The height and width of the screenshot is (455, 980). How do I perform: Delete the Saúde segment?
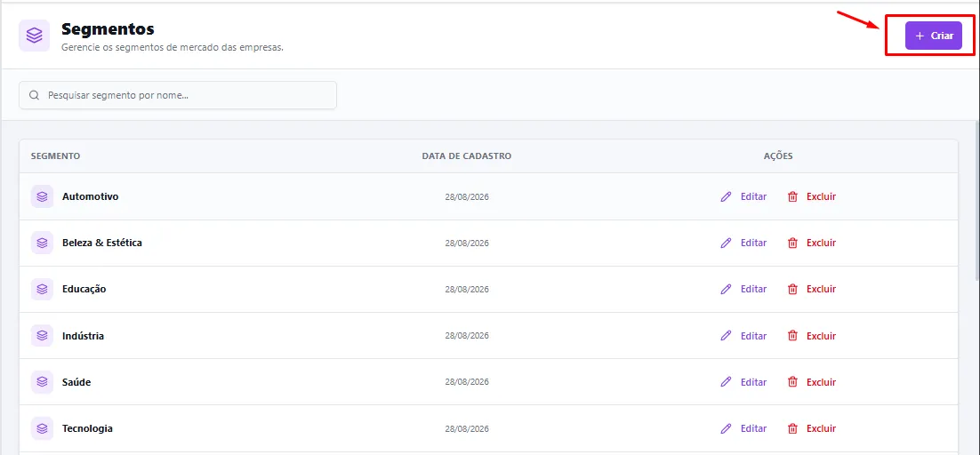click(812, 382)
